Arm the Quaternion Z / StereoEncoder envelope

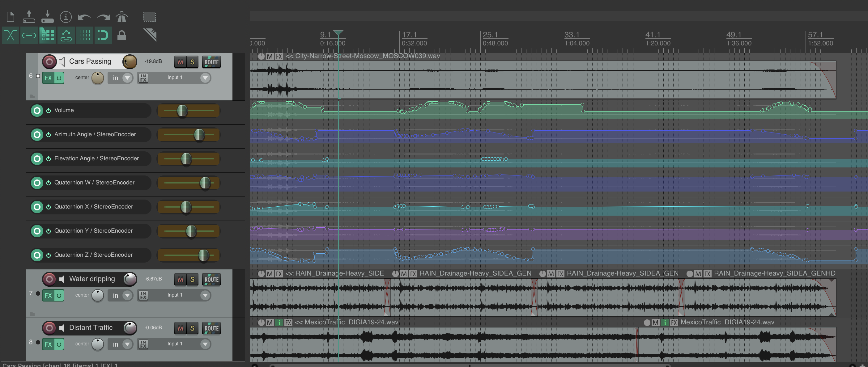tap(37, 255)
